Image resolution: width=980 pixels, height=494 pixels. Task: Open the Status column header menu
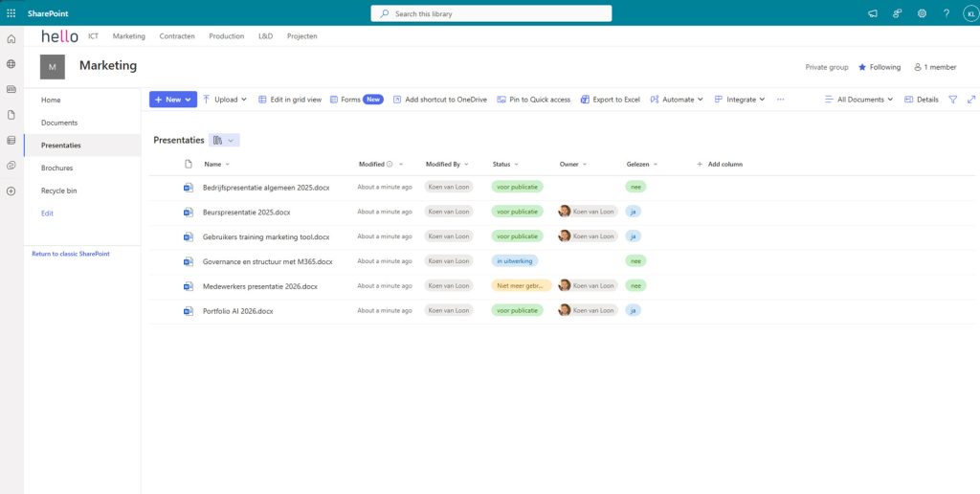505,164
